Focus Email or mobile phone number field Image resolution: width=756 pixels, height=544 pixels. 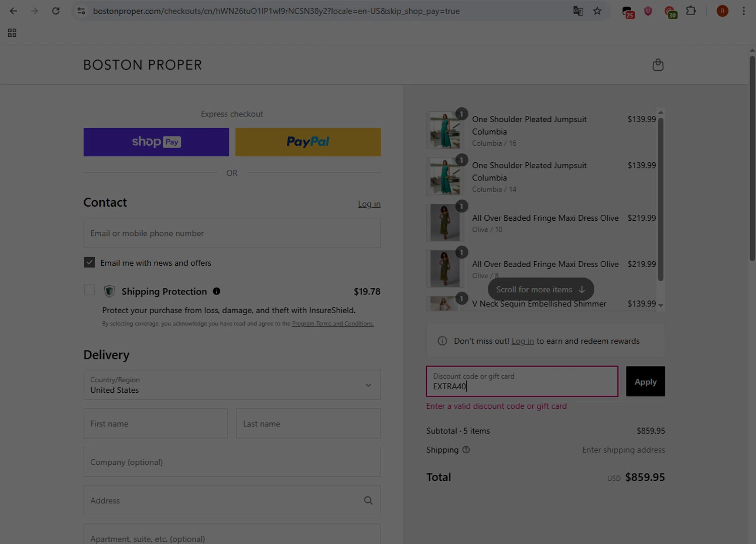click(x=232, y=233)
